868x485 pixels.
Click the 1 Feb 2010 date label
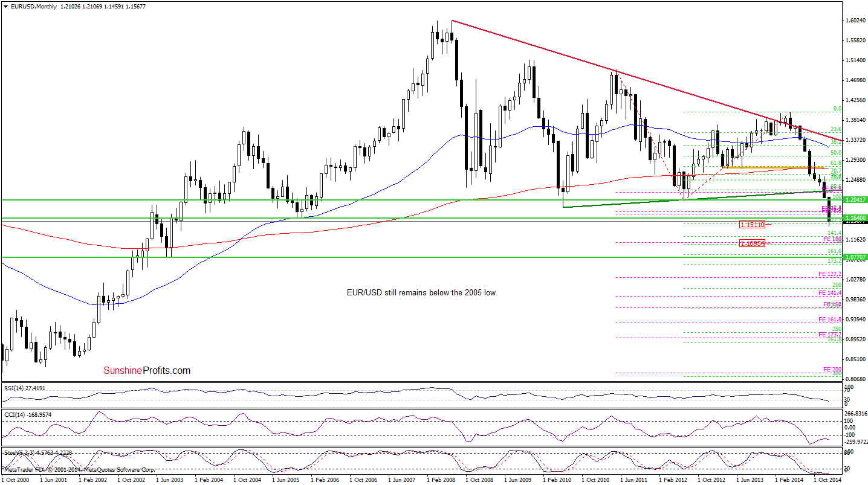coord(557,479)
